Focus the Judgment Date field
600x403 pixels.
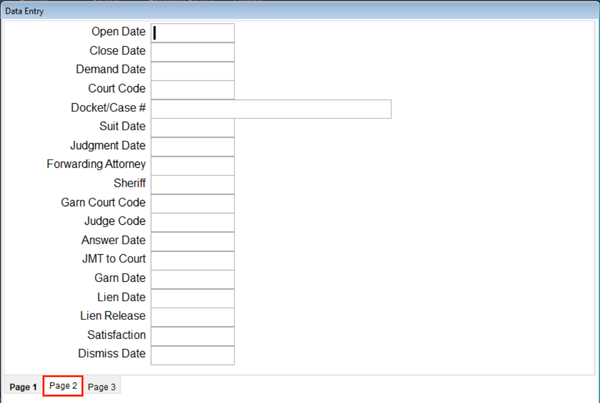[x=192, y=147]
